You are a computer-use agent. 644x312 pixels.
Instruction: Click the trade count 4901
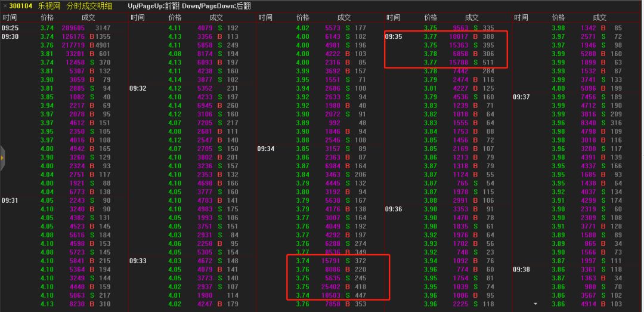tap(103, 45)
